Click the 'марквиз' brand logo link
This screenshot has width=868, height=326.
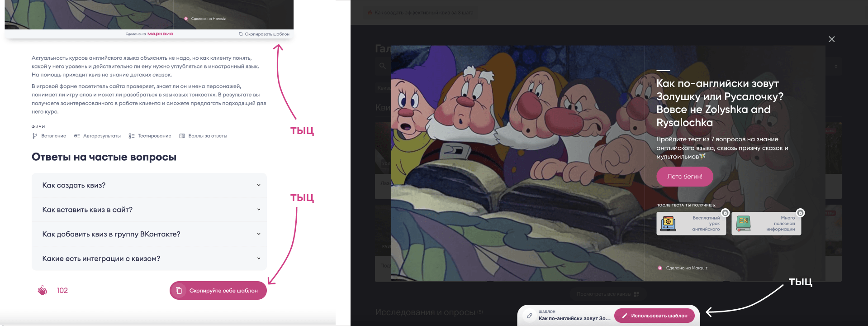160,34
